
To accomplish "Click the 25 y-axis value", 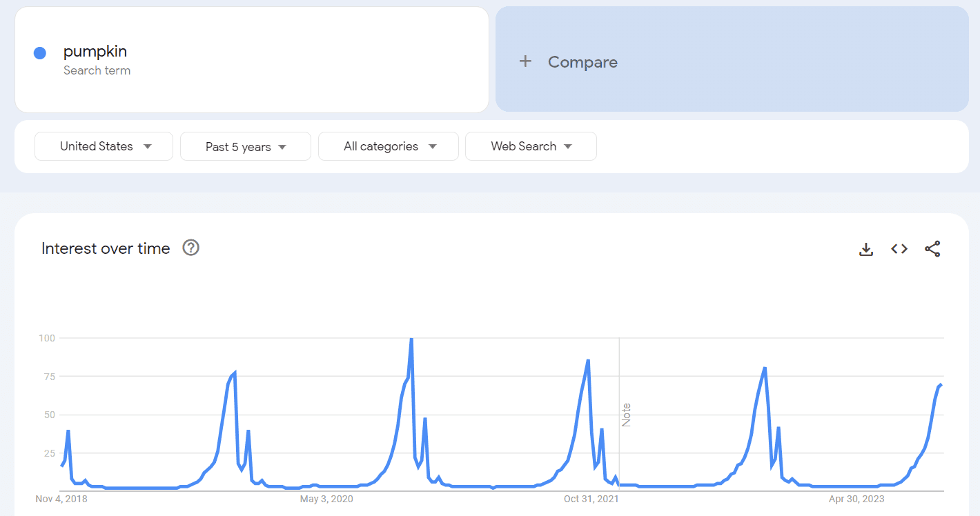I will click(49, 453).
